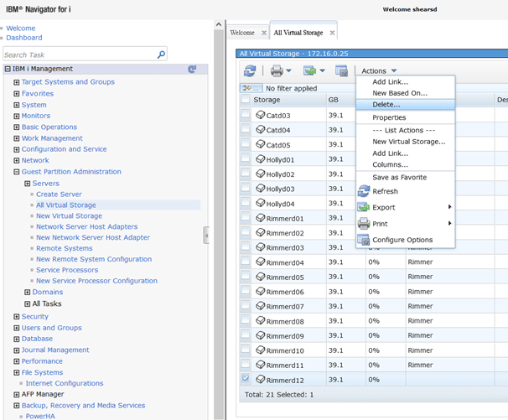
Task: Switch to the Welcome tab
Action: (x=242, y=33)
